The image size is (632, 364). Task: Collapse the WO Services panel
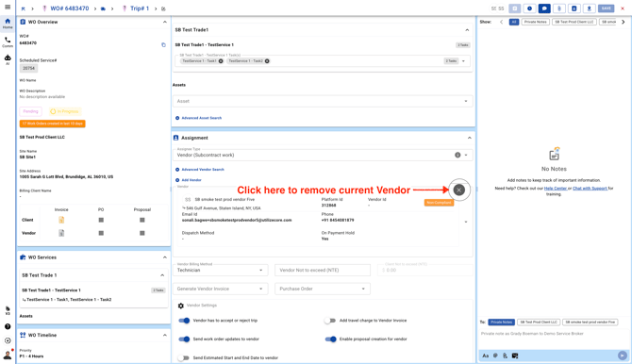(164, 257)
